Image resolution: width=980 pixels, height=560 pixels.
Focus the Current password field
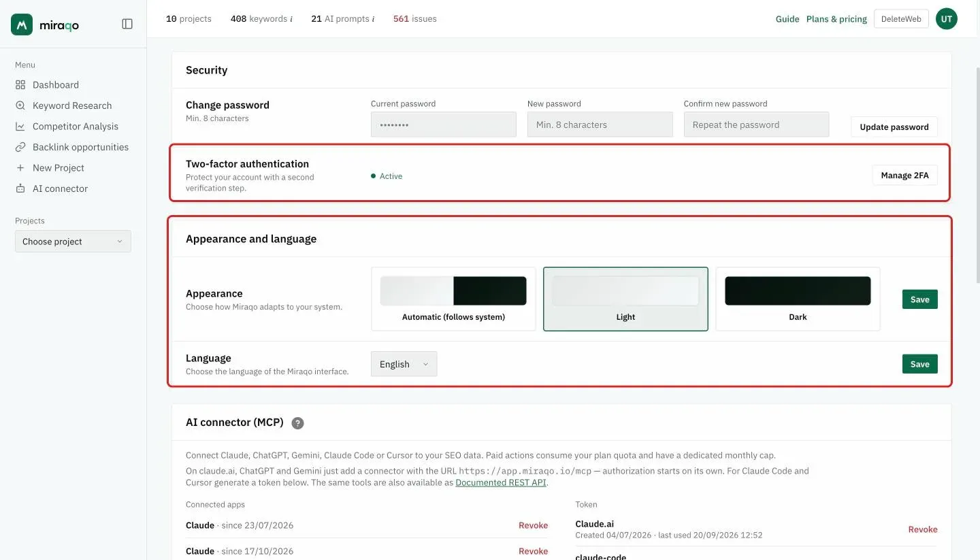[444, 125]
